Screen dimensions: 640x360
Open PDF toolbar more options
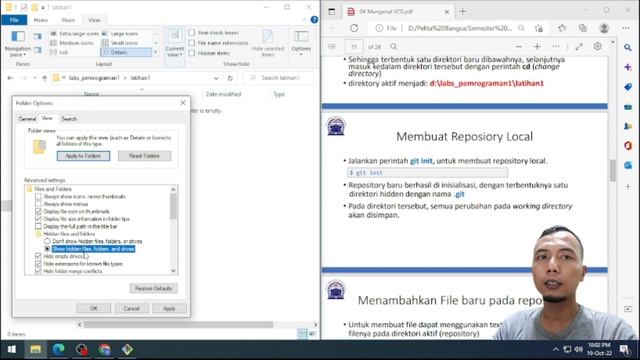(x=556, y=47)
